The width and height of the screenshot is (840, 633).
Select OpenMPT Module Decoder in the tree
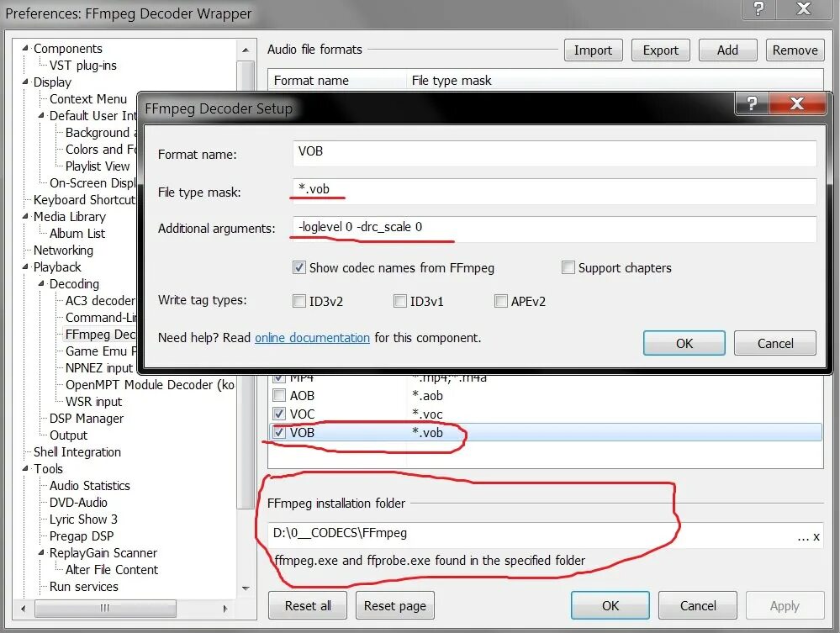coord(150,384)
